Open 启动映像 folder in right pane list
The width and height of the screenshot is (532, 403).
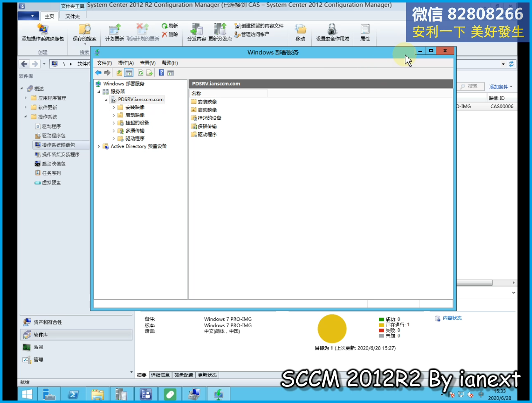coord(204,110)
